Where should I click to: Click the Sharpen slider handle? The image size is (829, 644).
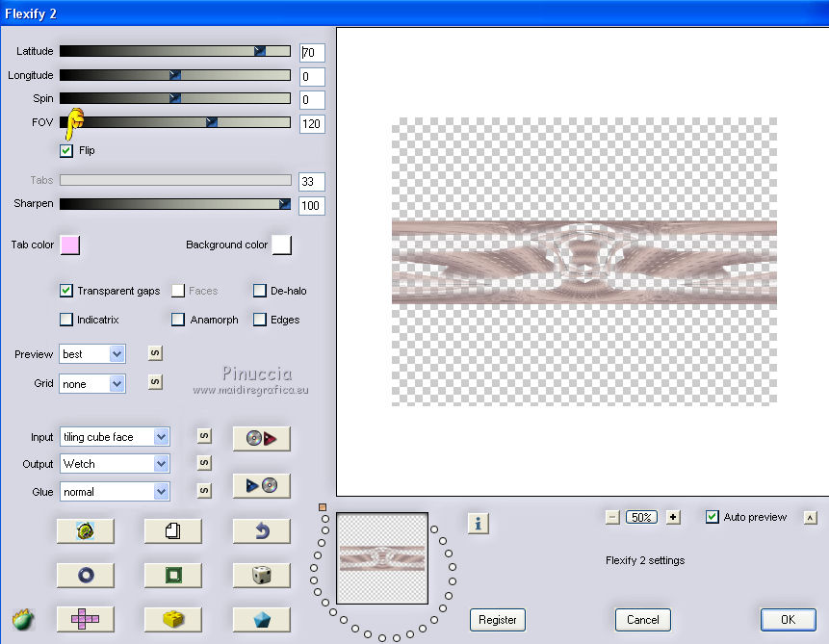point(284,203)
